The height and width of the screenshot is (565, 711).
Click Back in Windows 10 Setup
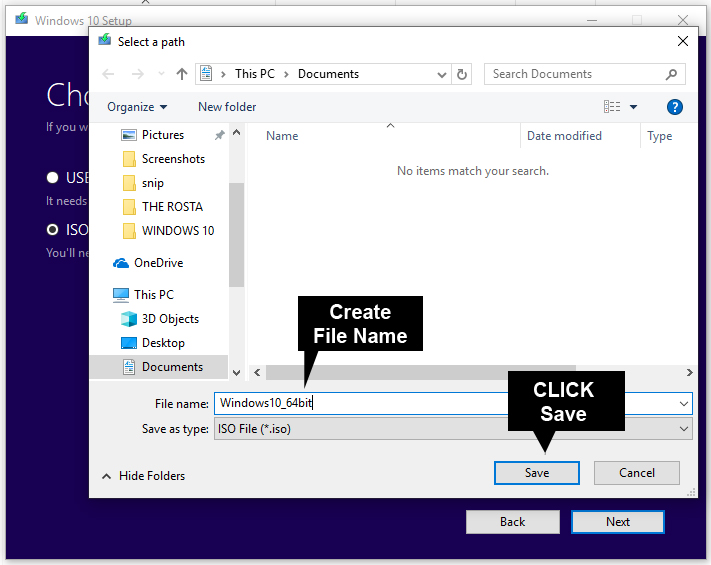click(x=512, y=522)
